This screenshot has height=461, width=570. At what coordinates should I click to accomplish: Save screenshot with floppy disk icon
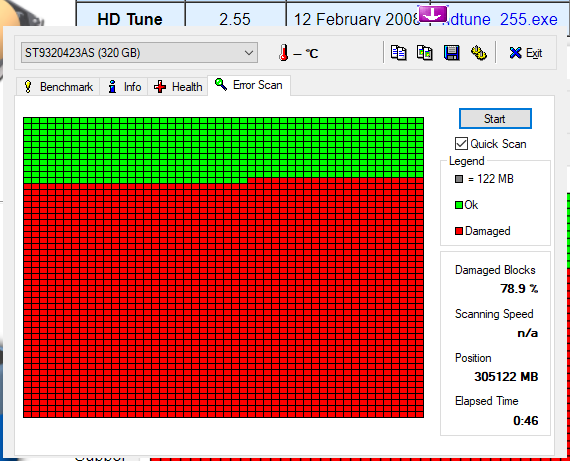pos(451,53)
